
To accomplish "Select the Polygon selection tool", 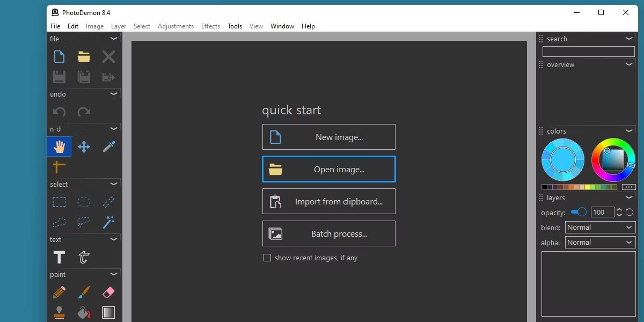I will pyautogui.click(x=59, y=222).
